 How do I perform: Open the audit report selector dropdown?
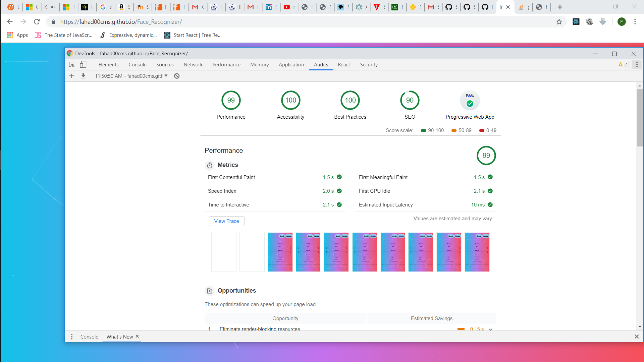click(131, 76)
